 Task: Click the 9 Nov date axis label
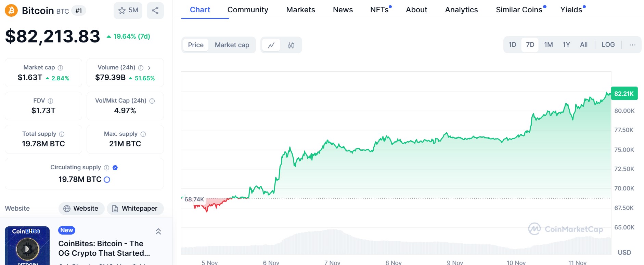coord(455,262)
